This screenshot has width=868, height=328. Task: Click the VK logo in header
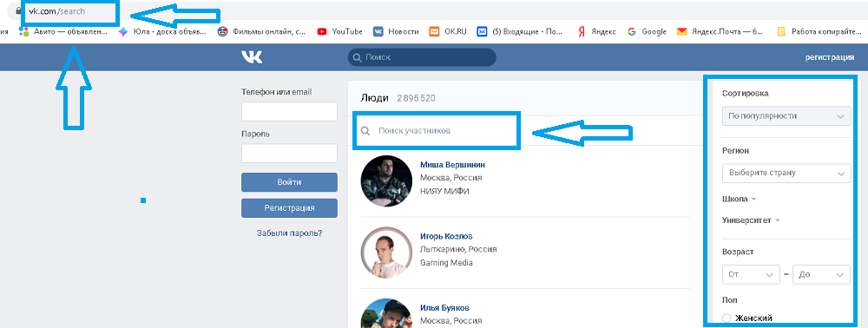point(252,57)
